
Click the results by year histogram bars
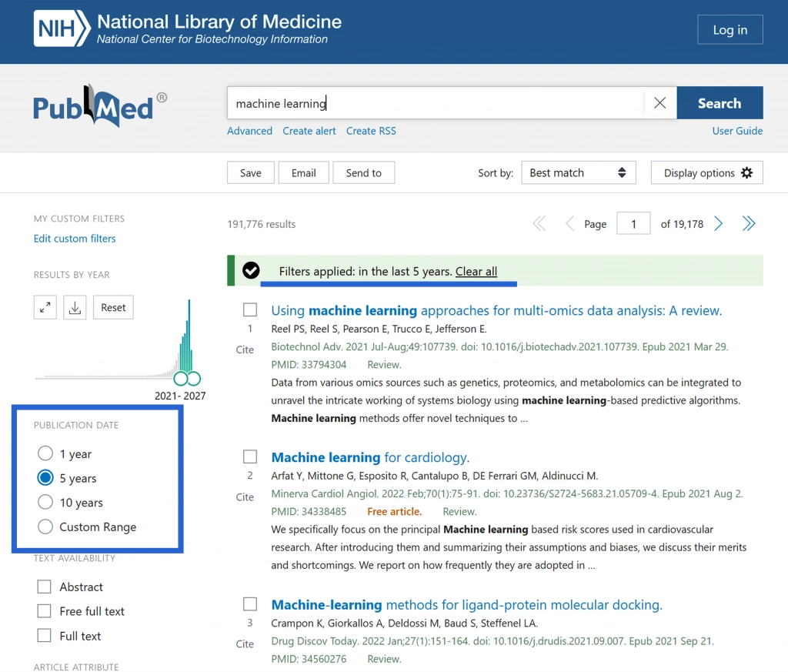185,336
